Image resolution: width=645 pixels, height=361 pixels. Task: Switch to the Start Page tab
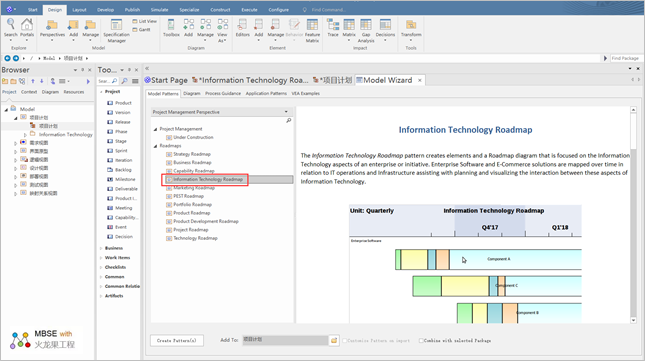[x=166, y=80]
